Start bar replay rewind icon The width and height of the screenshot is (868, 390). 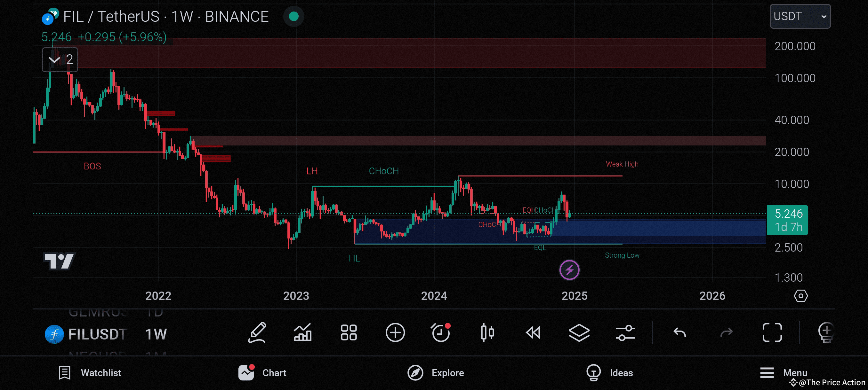click(x=533, y=333)
